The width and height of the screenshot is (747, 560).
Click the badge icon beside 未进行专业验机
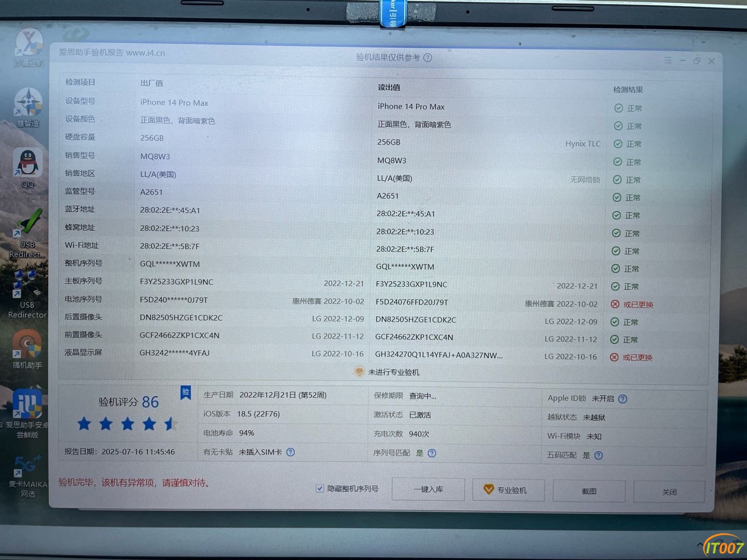[x=359, y=372]
